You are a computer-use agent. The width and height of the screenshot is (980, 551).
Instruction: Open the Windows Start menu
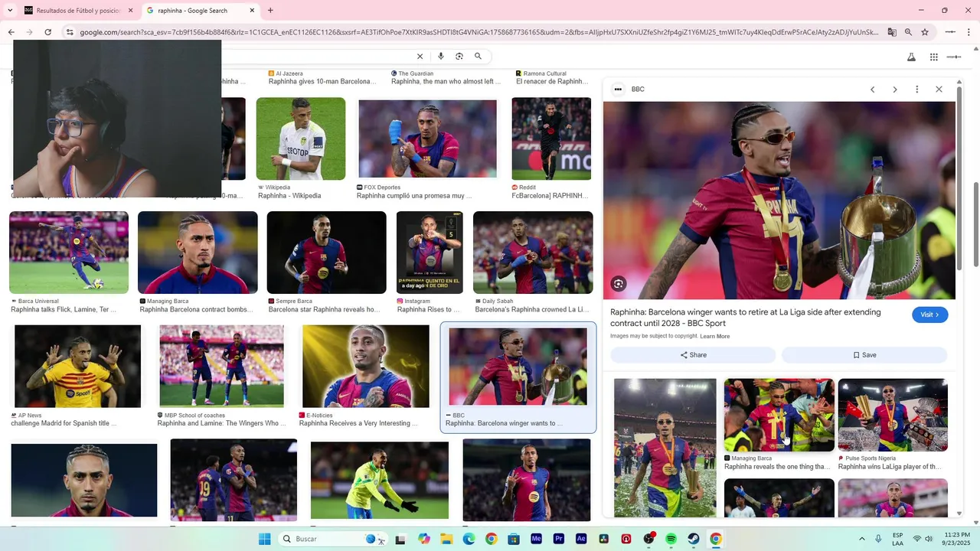pos(264,539)
